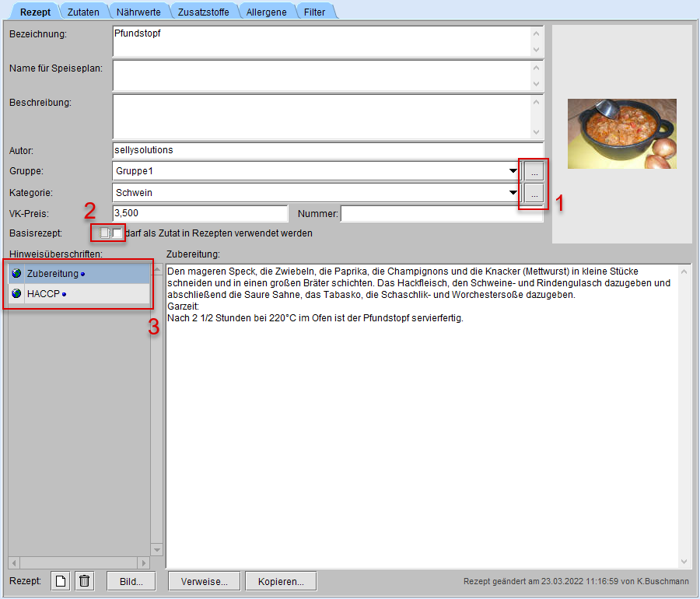Image resolution: width=700 pixels, height=599 pixels.
Task: Click the Zubereitung text scroll-down arrow
Action: click(x=684, y=562)
